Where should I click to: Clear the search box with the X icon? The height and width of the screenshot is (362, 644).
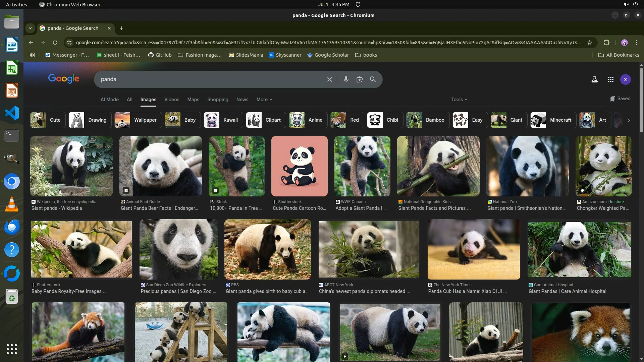coord(329,79)
